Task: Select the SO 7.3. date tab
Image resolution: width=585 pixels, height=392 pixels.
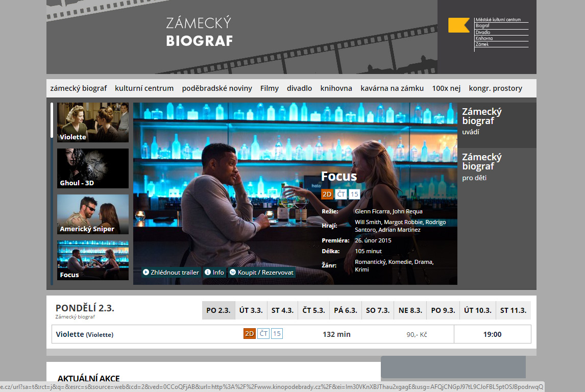Action: (378, 310)
